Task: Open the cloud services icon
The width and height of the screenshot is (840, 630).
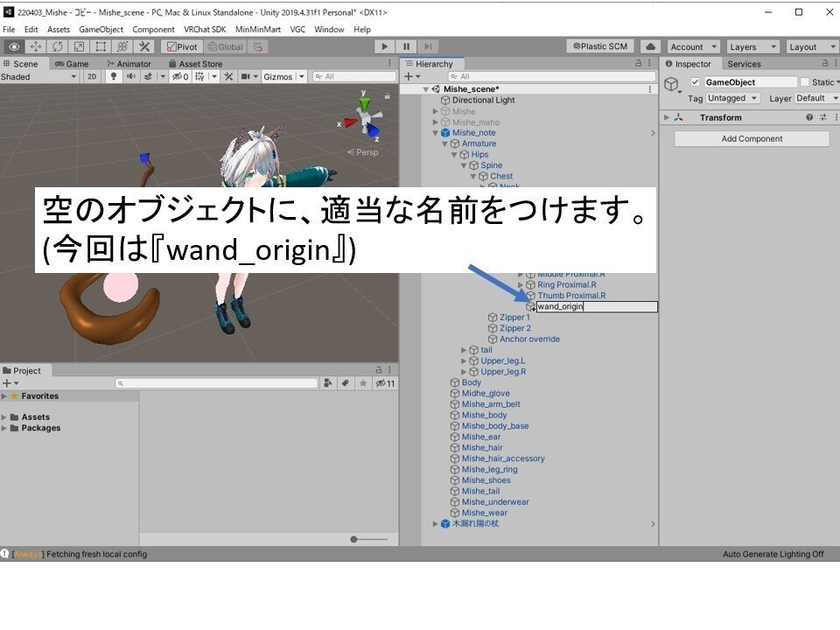Action: 650,46
